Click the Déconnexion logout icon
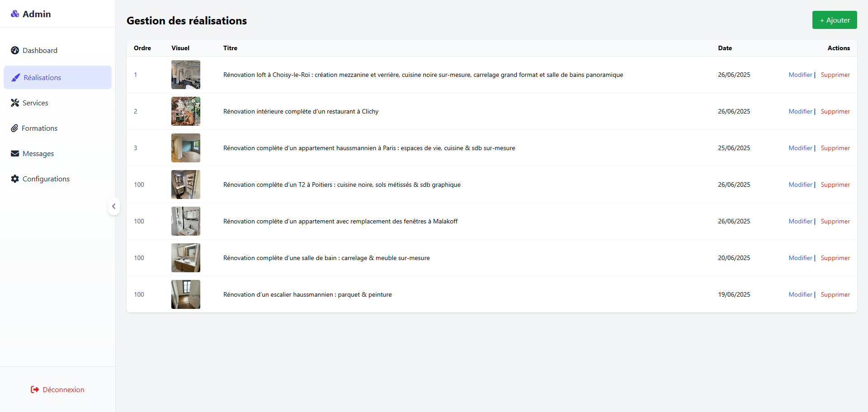 [35, 390]
